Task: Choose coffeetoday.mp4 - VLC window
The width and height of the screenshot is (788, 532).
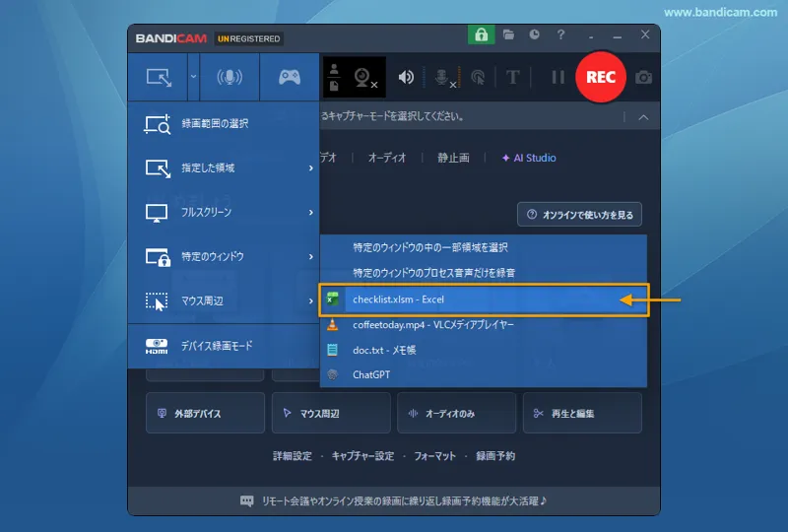Action: coord(484,325)
